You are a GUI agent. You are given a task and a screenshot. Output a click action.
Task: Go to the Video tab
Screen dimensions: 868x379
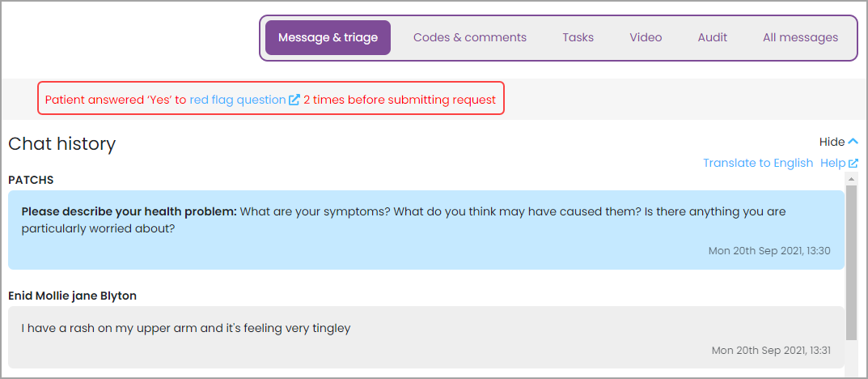click(646, 38)
